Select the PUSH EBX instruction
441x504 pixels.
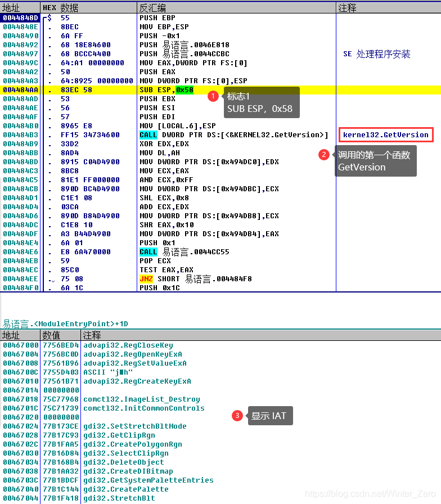(157, 99)
